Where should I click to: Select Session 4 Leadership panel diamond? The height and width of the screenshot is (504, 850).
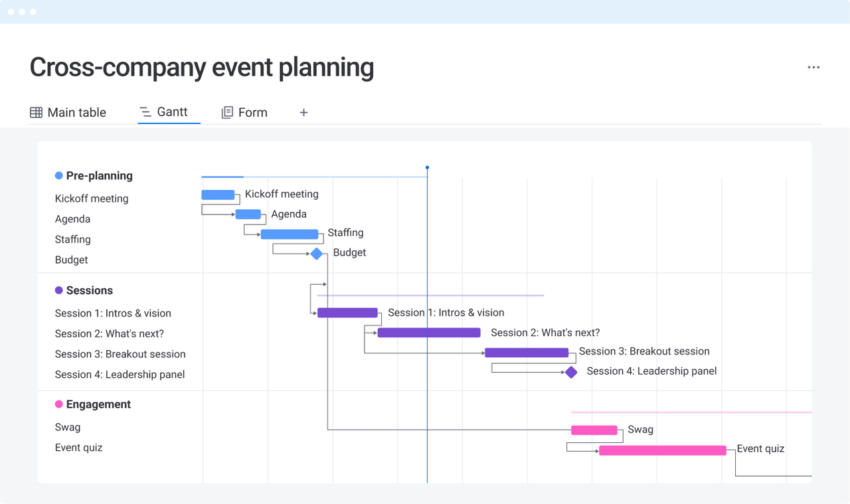pos(571,373)
